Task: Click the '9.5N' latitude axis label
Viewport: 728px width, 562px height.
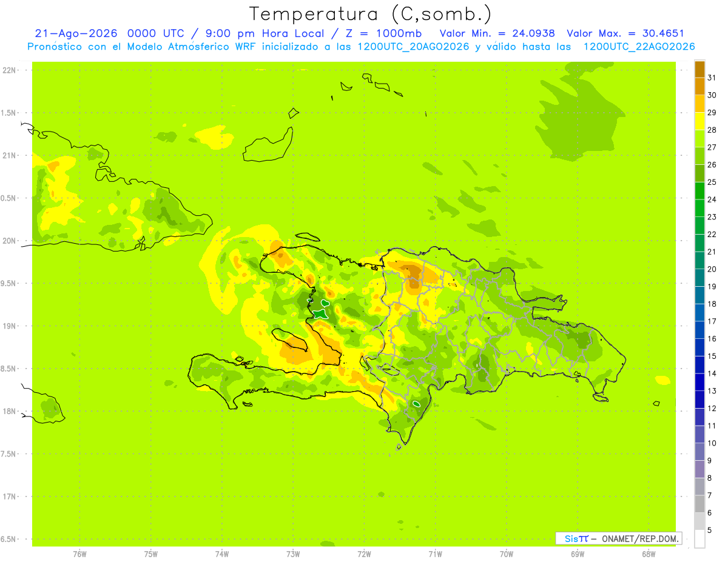Action: click(x=9, y=284)
